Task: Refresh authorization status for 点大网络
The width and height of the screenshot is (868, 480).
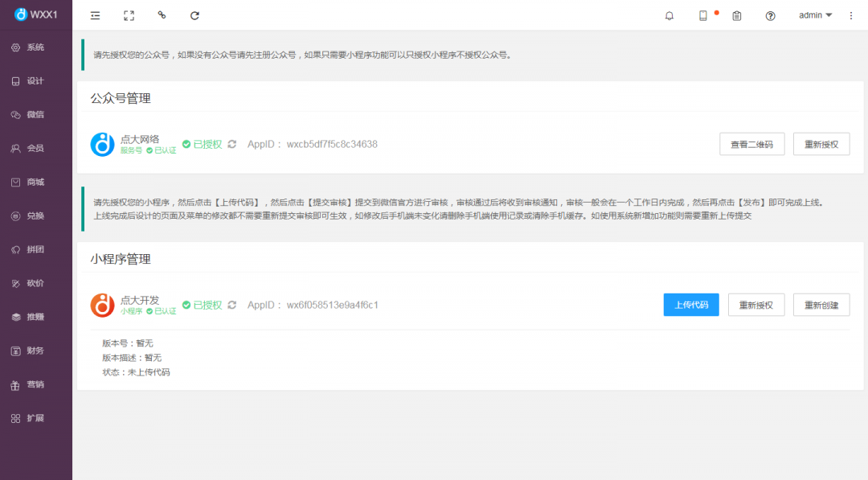Action: point(232,144)
